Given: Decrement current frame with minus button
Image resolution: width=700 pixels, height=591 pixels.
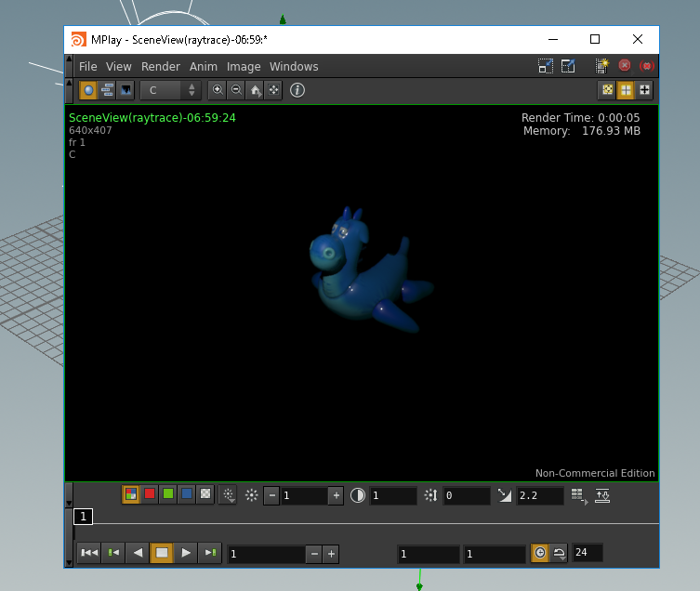Looking at the screenshot, I should [314, 554].
